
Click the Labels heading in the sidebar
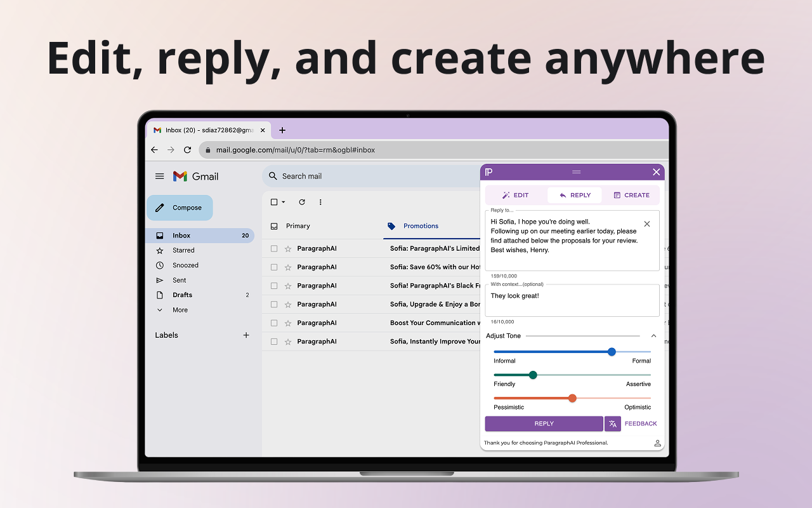pyautogui.click(x=166, y=335)
